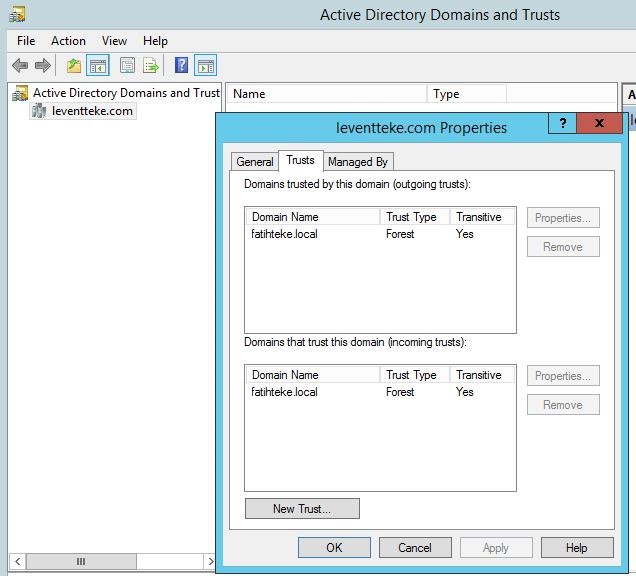The image size is (636, 576).
Task: Open the View menu
Action: (x=114, y=41)
